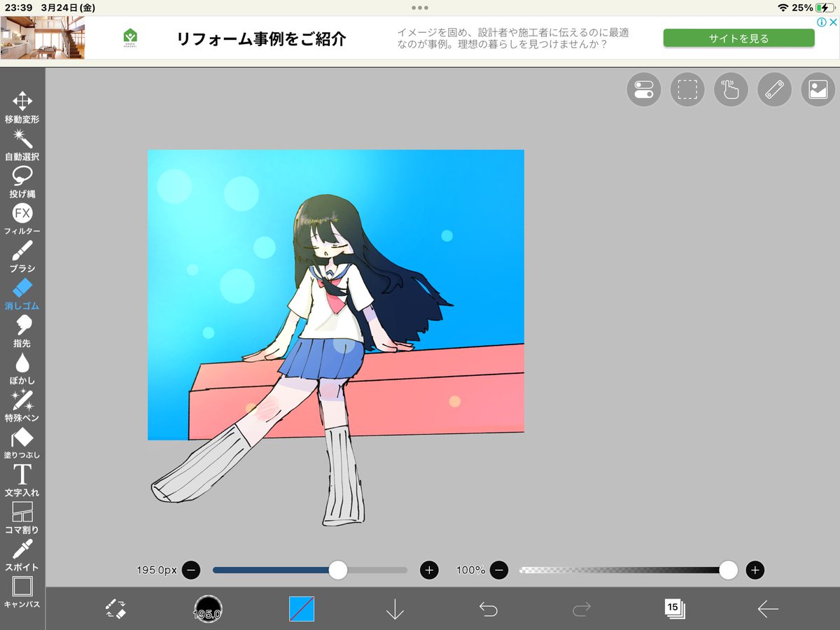This screenshot has height=630, width=840.
Task: Tap the 100% opacity readout
Action: point(470,570)
